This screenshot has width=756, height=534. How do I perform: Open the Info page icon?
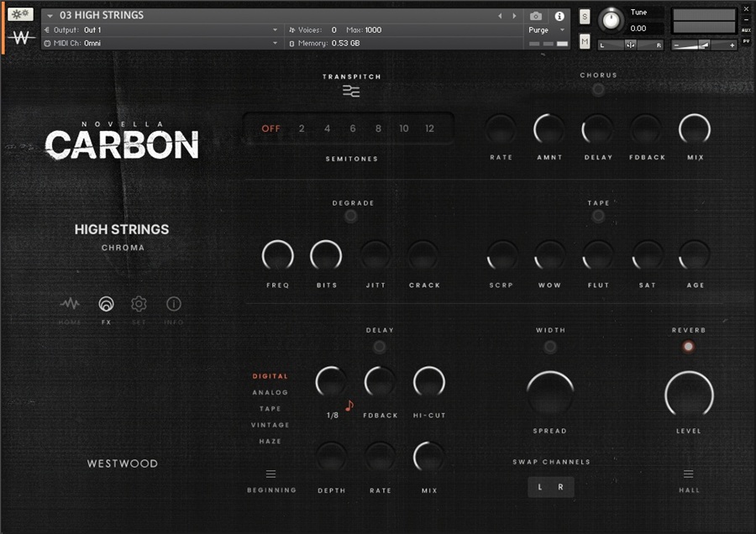pos(173,304)
